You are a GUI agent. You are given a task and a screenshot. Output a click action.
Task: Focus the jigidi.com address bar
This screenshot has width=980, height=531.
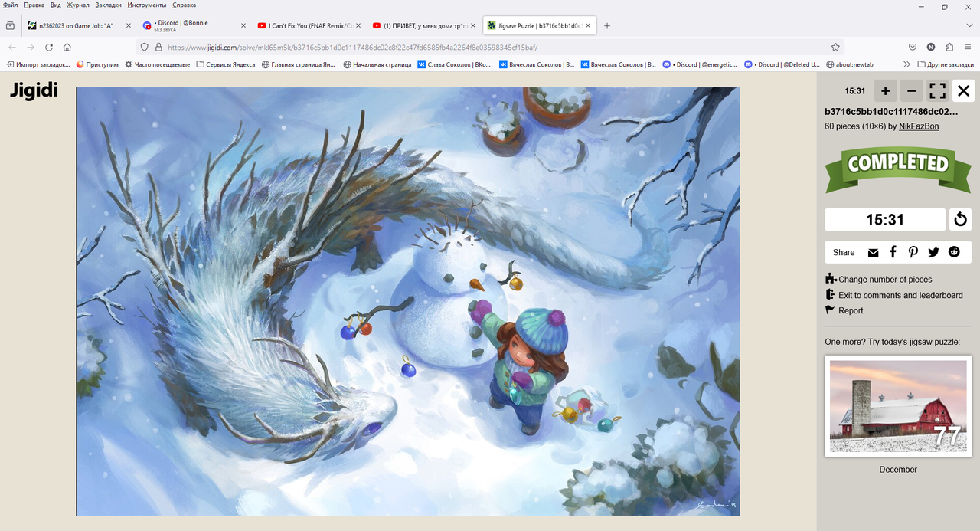pyautogui.click(x=490, y=47)
